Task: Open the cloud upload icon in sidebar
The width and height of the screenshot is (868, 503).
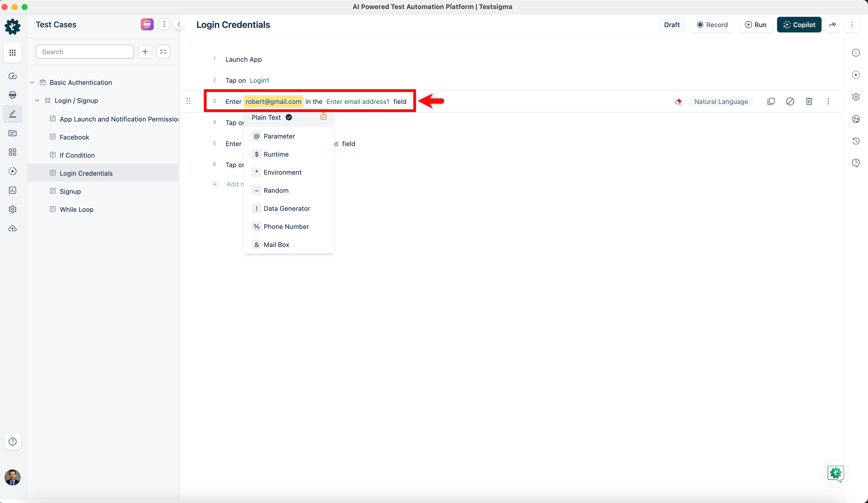Action: coord(12,228)
